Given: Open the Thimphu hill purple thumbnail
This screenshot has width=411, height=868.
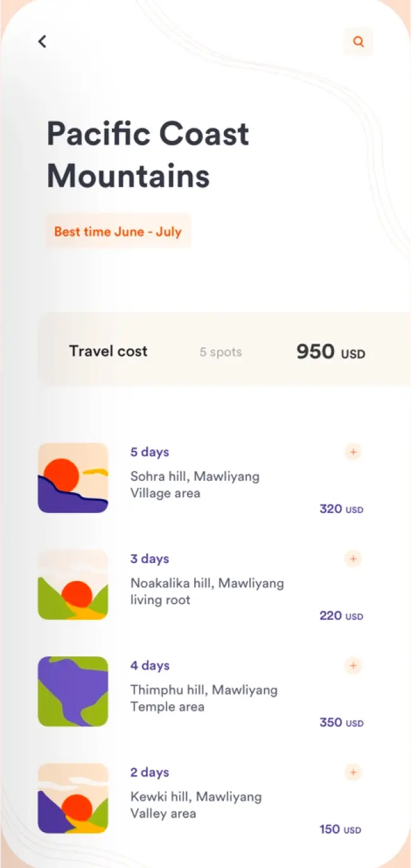Looking at the screenshot, I should 73,691.
